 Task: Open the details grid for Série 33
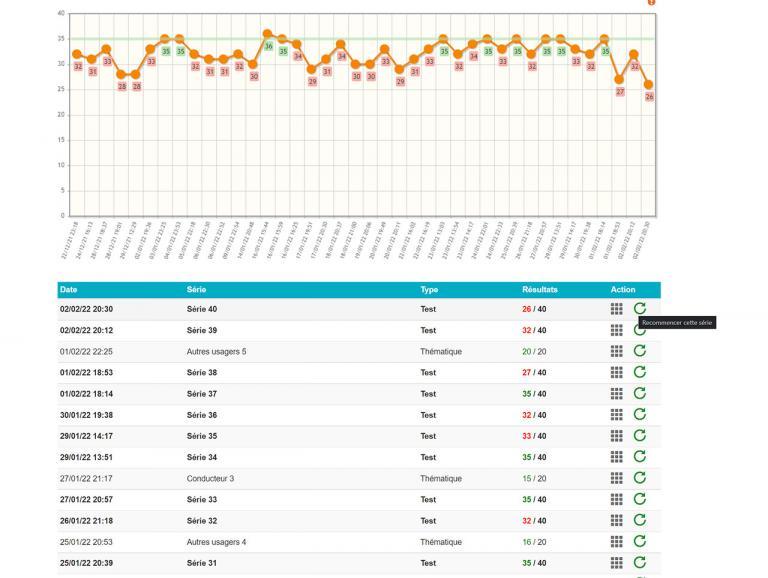pyautogui.click(x=617, y=499)
